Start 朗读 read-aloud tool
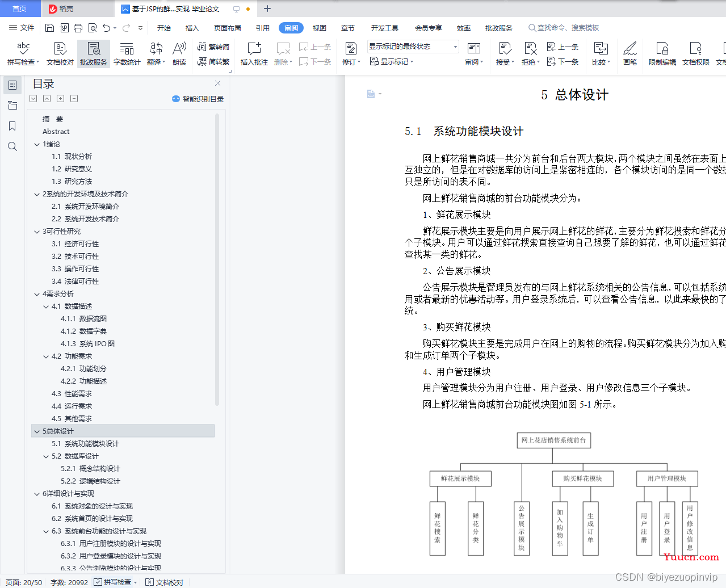 pos(179,54)
